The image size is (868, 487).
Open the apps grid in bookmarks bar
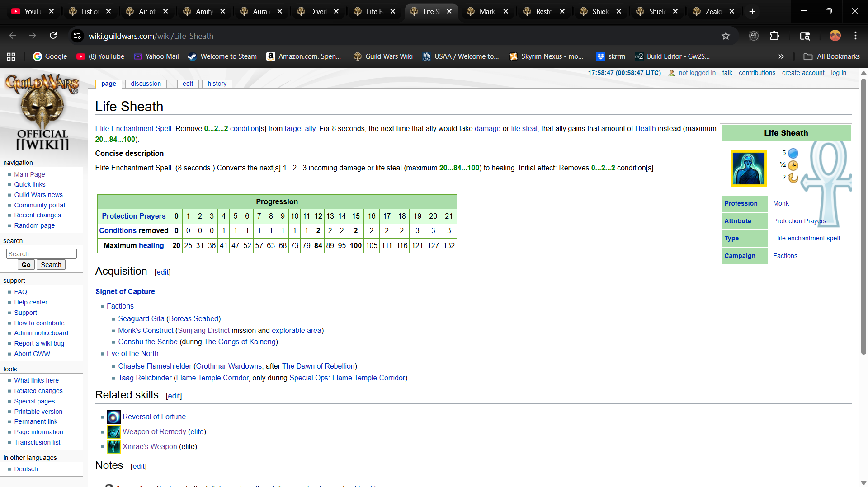click(x=11, y=56)
